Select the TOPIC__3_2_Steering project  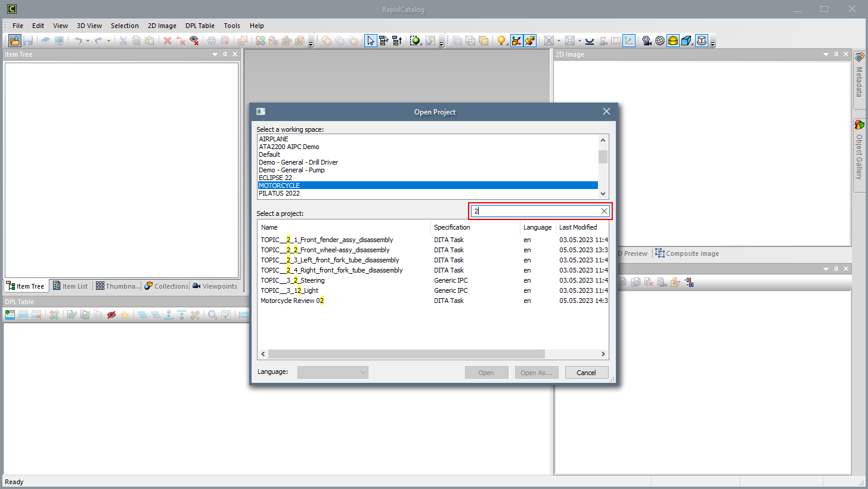pyautogui.click(x=293, y=280)
